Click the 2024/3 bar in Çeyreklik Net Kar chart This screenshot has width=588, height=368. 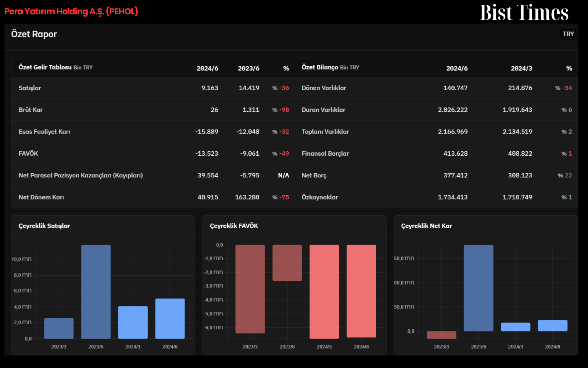point(516,327)
